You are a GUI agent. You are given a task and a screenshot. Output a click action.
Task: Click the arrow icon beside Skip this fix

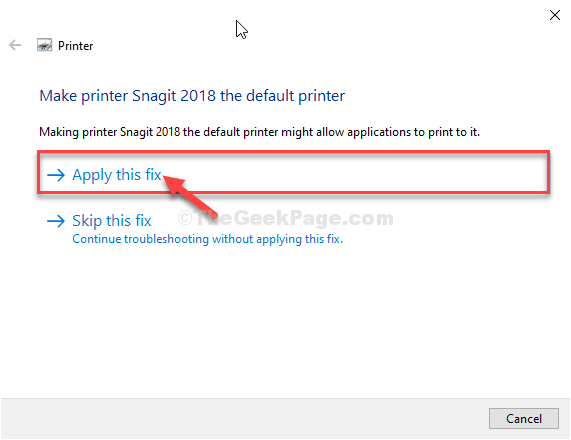(56, 221)
